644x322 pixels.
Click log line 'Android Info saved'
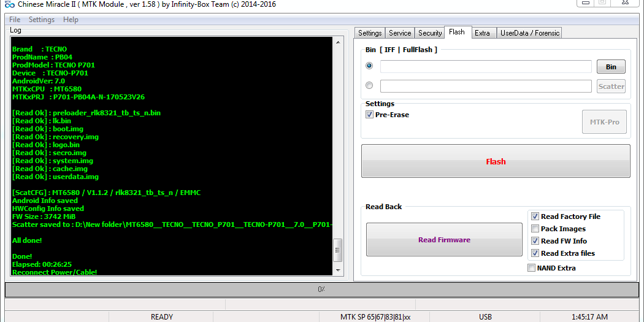click(x=45, y=201)
